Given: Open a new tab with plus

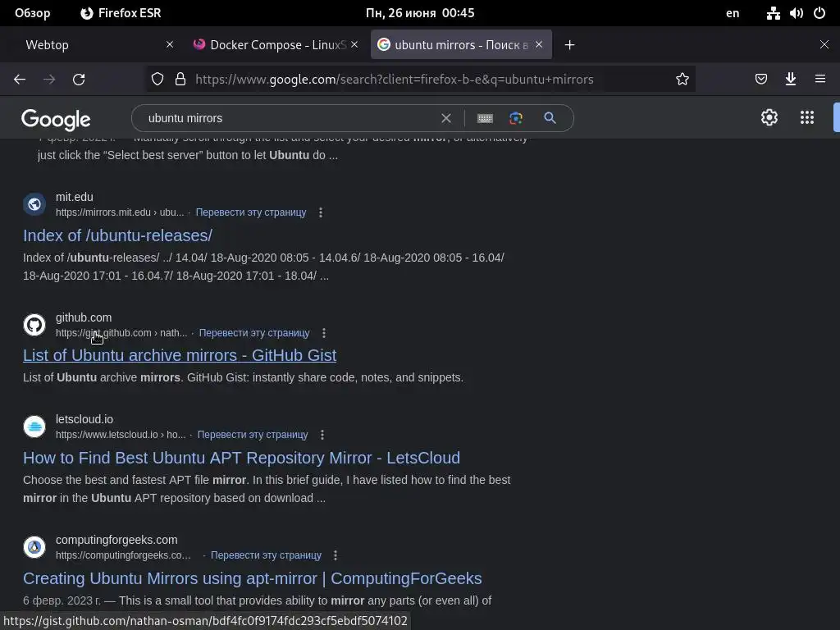Looking at the screenshot, I should click(x=569, y=45).
